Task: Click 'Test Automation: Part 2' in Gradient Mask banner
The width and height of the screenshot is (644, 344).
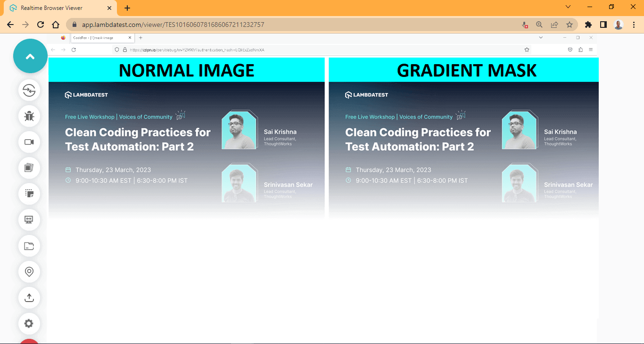Action: (410, 147)
